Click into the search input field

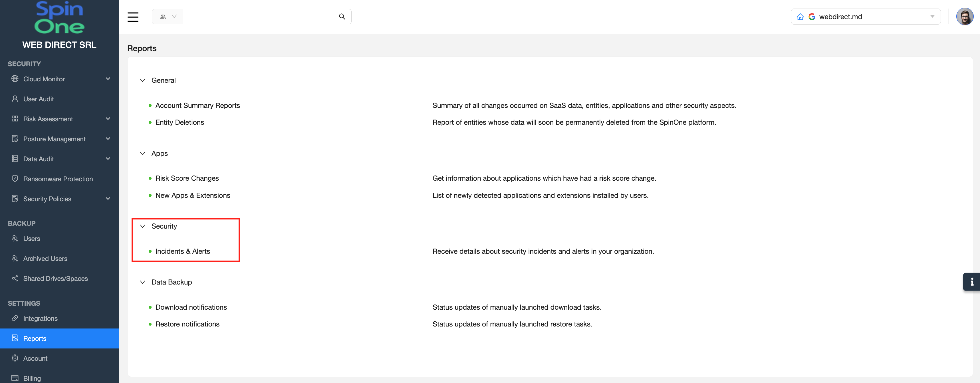point(259,17)
